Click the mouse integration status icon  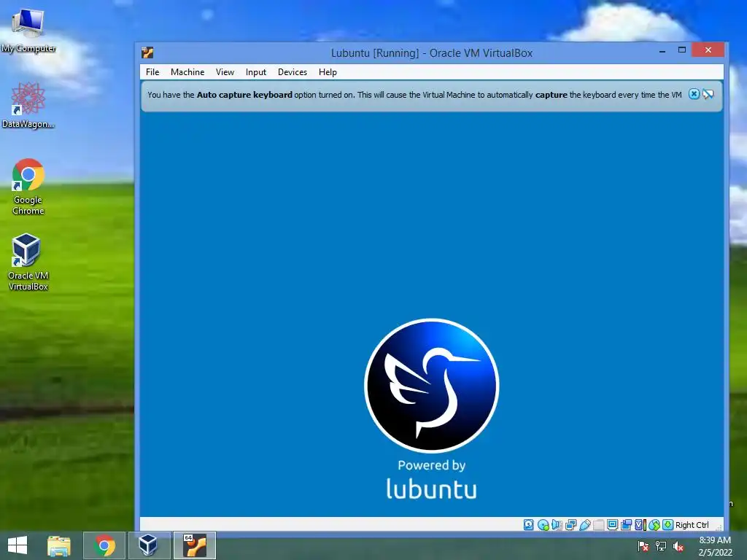pos(654,525)
